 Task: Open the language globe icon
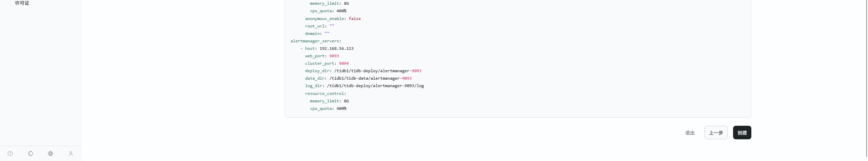click(51, 154)
